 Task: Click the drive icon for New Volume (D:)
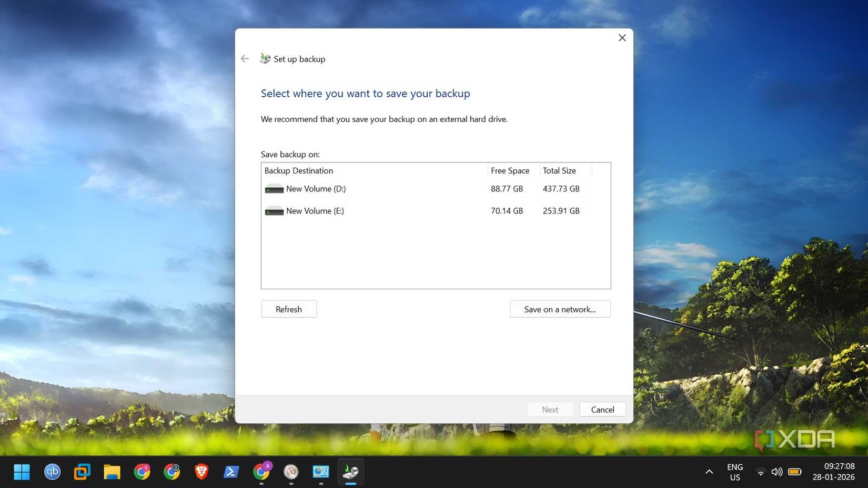pos(274,189)
